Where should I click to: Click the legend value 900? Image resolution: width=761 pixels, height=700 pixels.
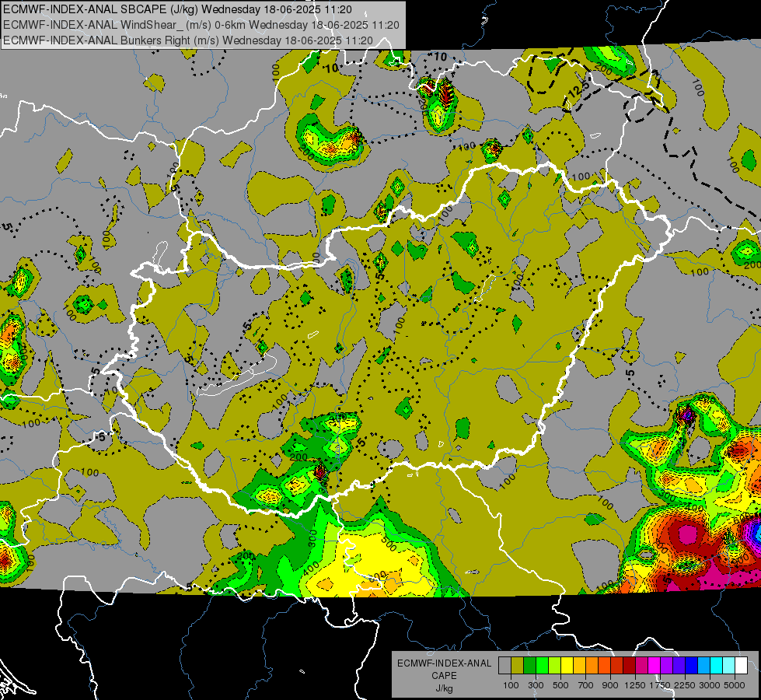[610, 685]
